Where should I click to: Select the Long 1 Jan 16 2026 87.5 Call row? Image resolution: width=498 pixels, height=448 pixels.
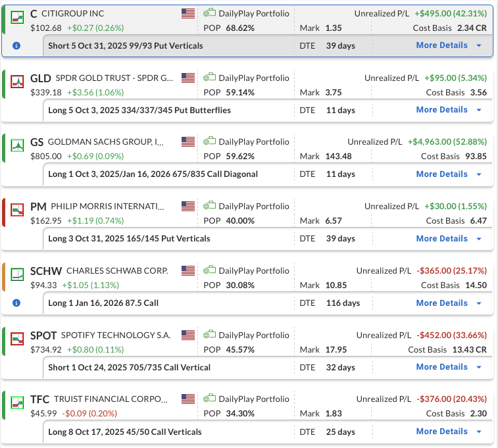(103, 303)
